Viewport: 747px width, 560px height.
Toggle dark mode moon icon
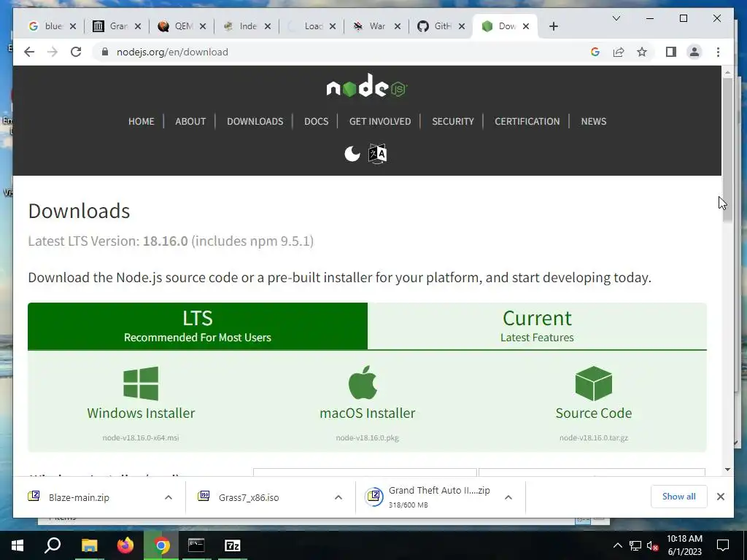(352, 154)
